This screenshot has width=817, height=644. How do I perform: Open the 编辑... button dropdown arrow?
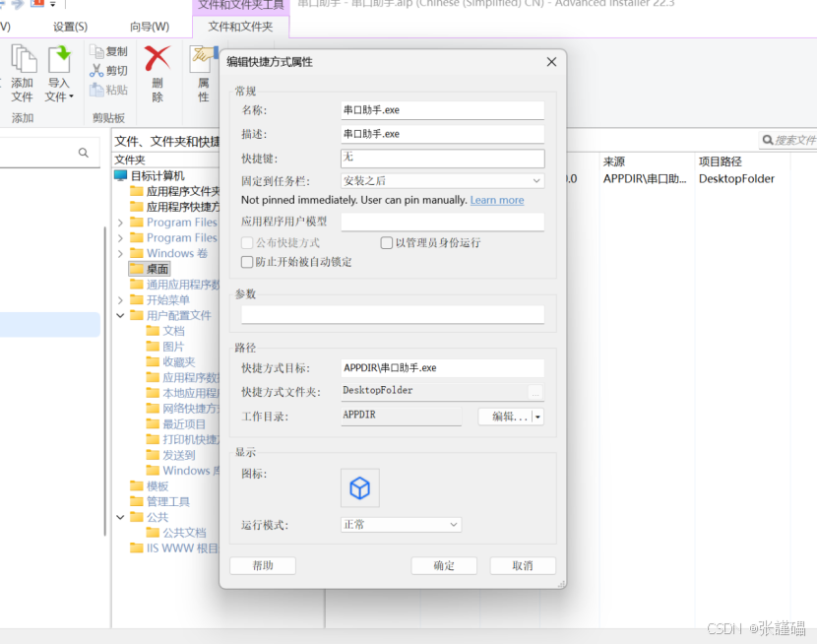[537, 417]
